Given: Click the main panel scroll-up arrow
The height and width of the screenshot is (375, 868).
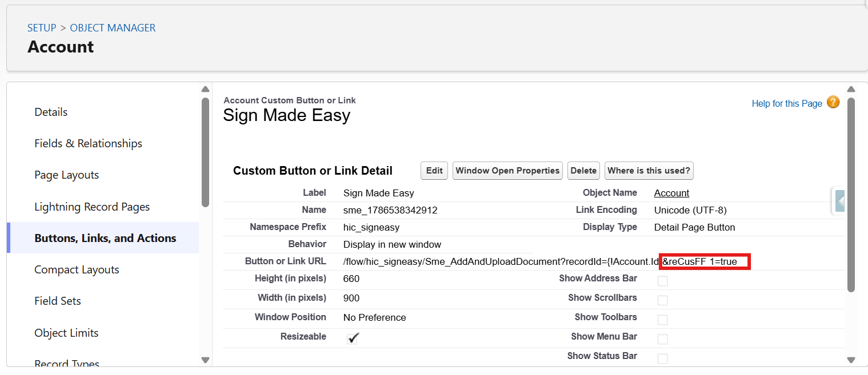Looking at the screenshot, I should (851, 90).
